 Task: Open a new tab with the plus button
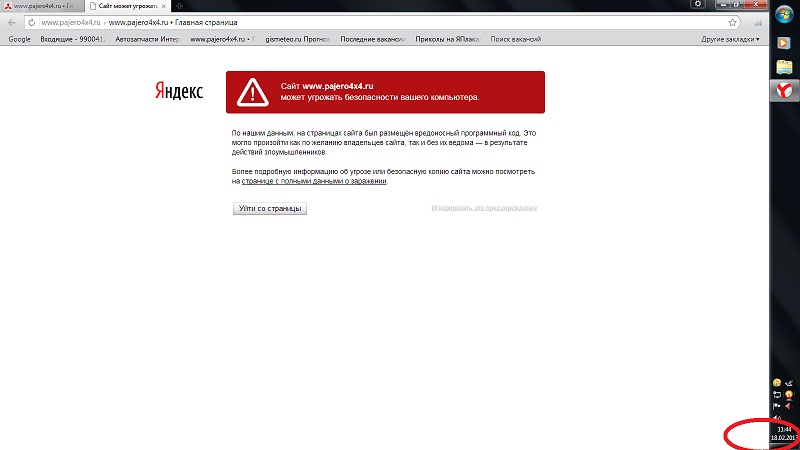point(179,6)
